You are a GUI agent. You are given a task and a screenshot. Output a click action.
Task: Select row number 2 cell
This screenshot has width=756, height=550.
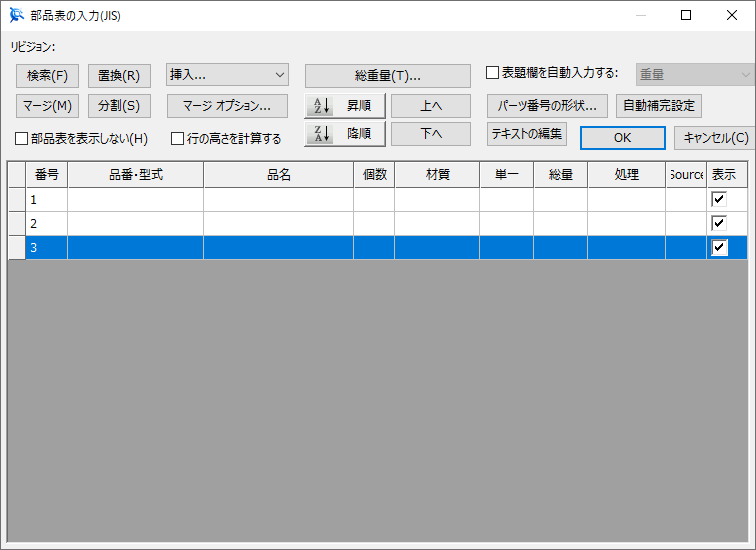[x=46, y=224]
